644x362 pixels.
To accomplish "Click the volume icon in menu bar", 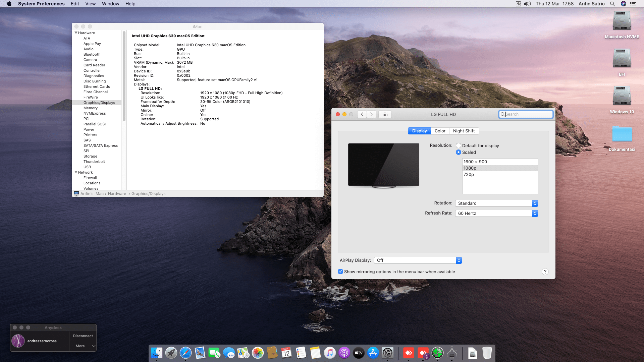I will [x=527, y=4].
